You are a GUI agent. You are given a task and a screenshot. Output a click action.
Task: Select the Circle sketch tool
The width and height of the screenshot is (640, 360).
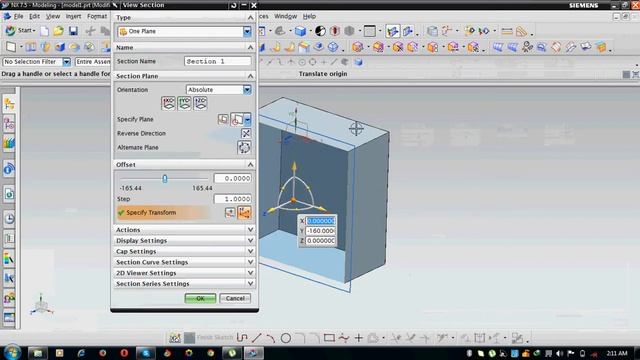[x=286, y=338]
